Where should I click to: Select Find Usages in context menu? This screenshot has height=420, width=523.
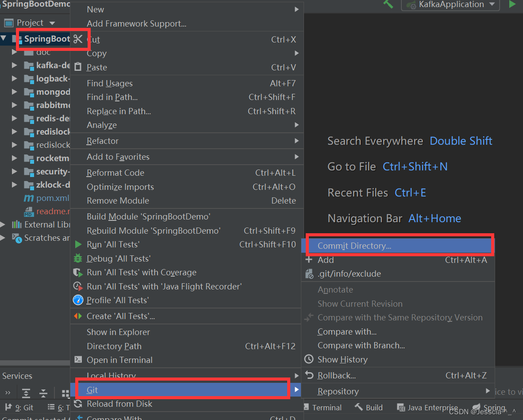(187, 83)
